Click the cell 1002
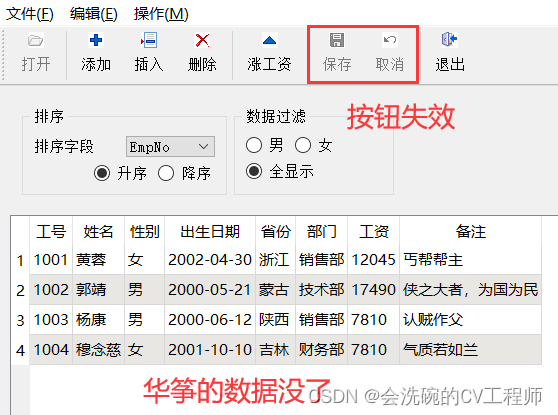Image resolution: width=558 pixels, height=415 pixels. 51,290
